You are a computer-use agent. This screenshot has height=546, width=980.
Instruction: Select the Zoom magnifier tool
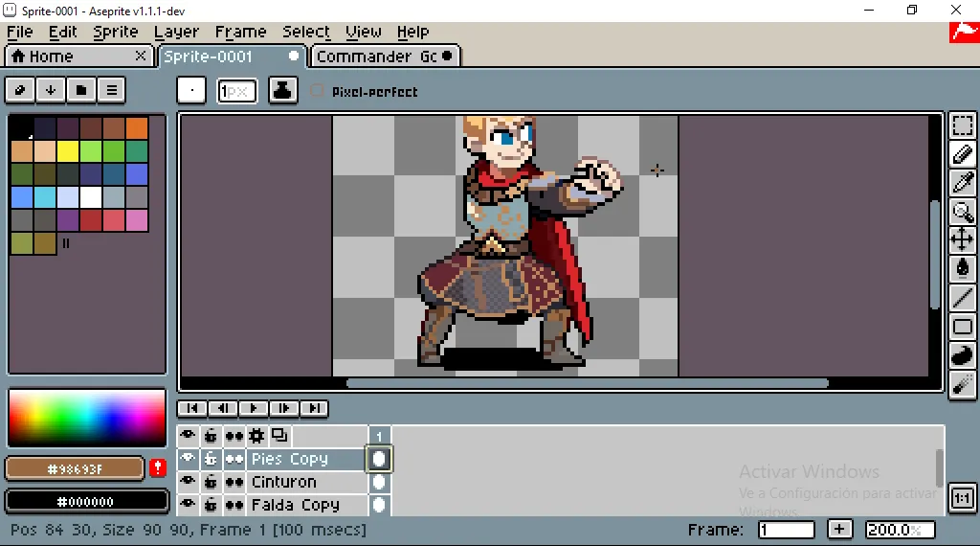coord(963,212)
